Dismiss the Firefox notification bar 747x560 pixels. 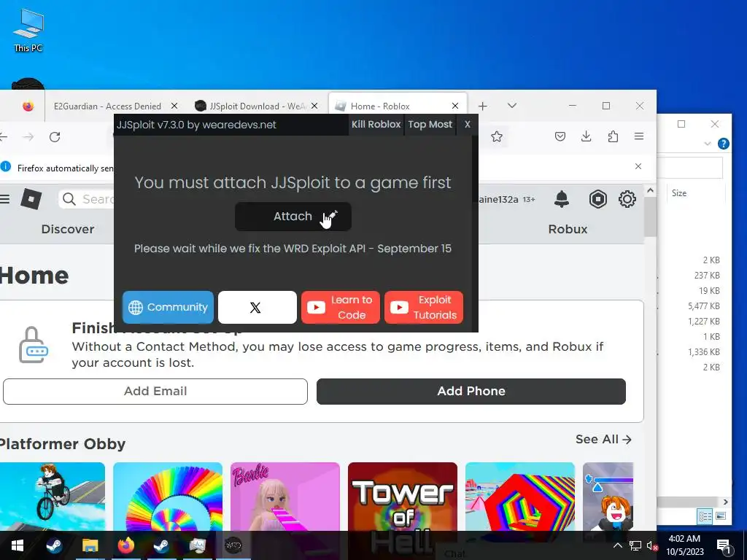click(x=638, y=166)
